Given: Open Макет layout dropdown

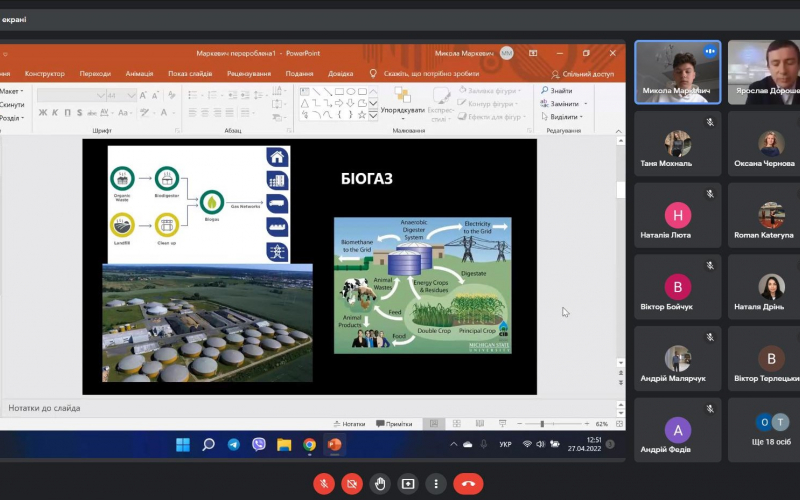Looking at the screenshot, I should (11, 91).
